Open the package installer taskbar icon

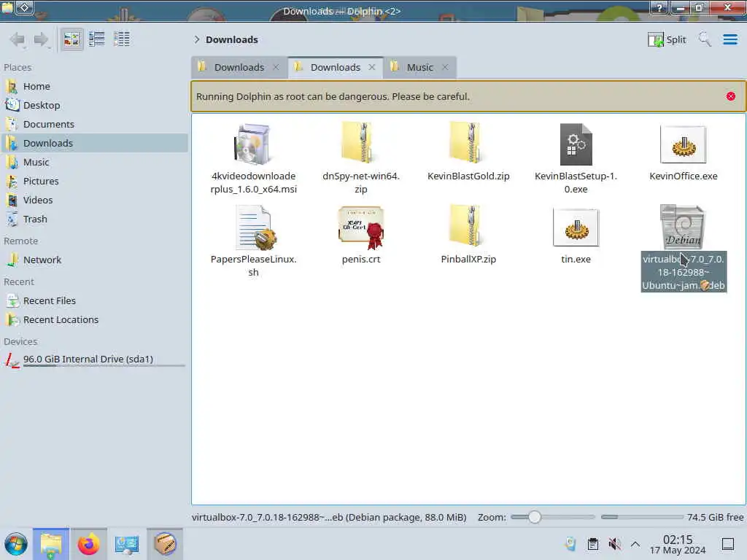coord(165,544)
